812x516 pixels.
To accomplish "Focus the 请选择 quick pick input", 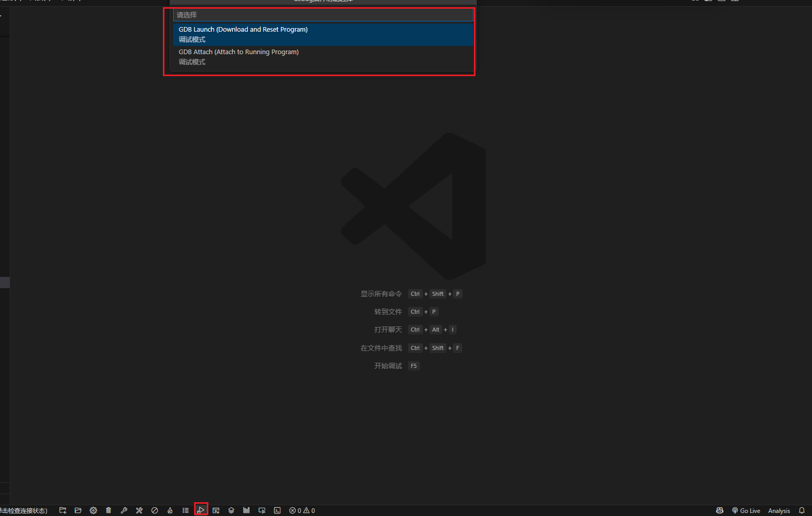I will pos(323,15).
